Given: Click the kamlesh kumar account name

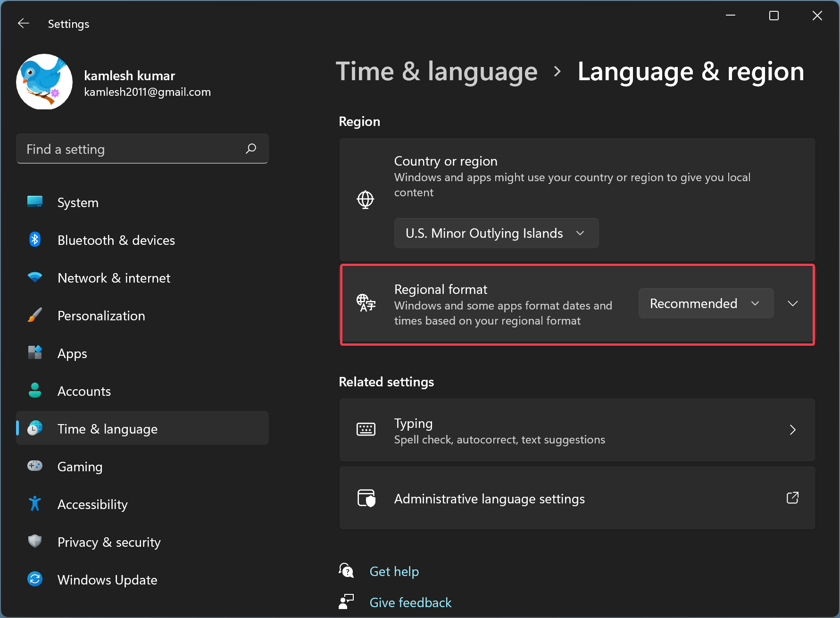Looking at the screenshot, I should (x=130, y=75).
